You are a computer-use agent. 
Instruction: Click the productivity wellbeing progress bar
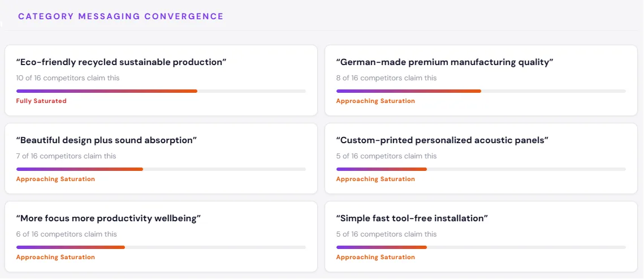[161, 247]
